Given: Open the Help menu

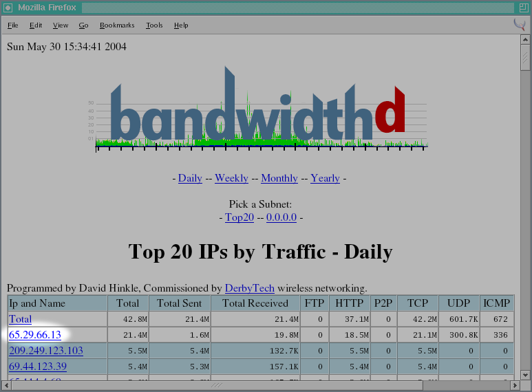Looking at the screenshot, I should click(x=181, y=25).
